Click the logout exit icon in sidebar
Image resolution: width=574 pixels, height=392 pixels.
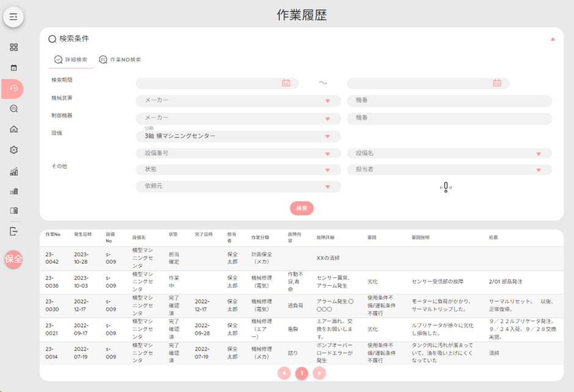(13, 231)
